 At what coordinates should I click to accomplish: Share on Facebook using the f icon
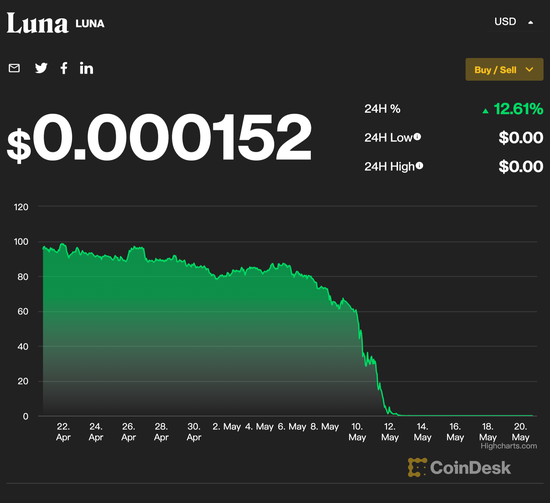(x=64, y=68)
